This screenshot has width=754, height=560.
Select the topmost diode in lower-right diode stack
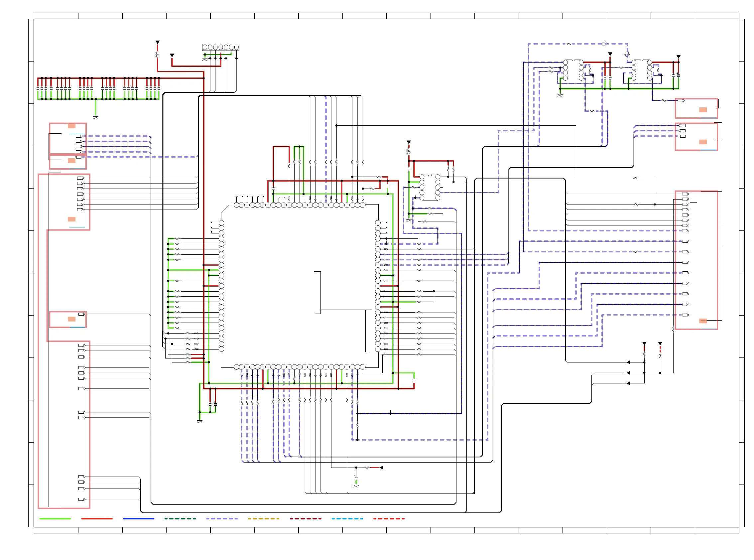click(628, 362)
